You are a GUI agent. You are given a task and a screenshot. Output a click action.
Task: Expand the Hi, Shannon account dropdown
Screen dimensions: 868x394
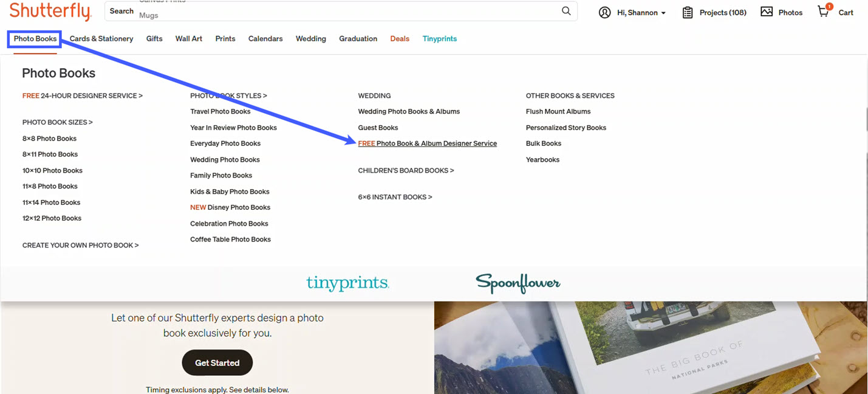[x=641, y=13]
